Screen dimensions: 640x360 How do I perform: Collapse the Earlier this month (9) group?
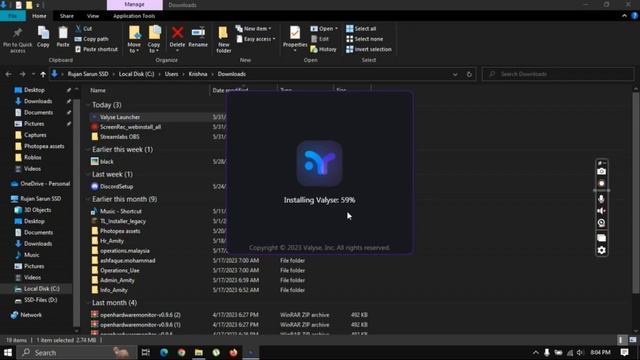88,199
